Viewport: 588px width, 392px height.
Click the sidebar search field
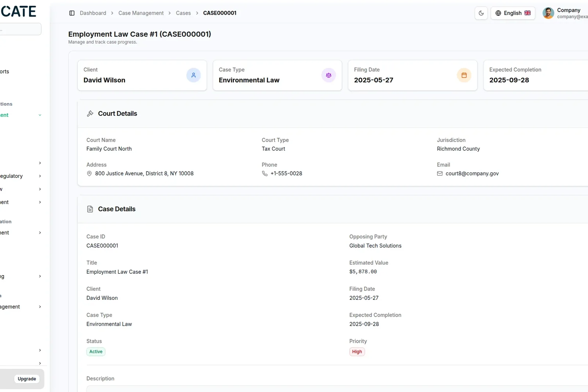coord(21,29)
